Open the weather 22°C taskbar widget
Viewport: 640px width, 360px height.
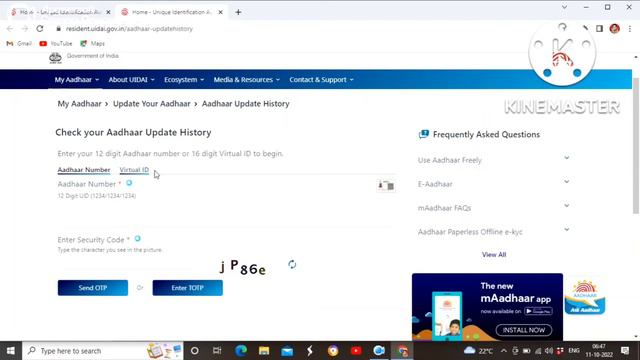tap(478, 351)
